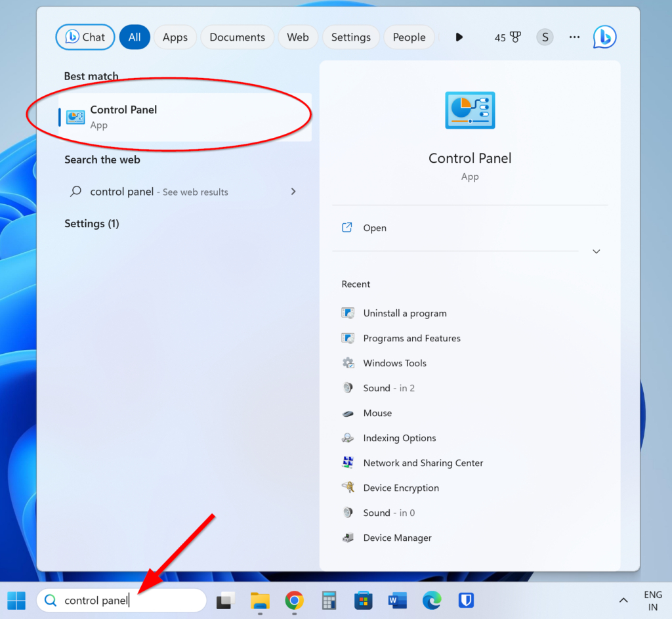
Task: Expand web results chevron for control panel
Action: point(293,192)
